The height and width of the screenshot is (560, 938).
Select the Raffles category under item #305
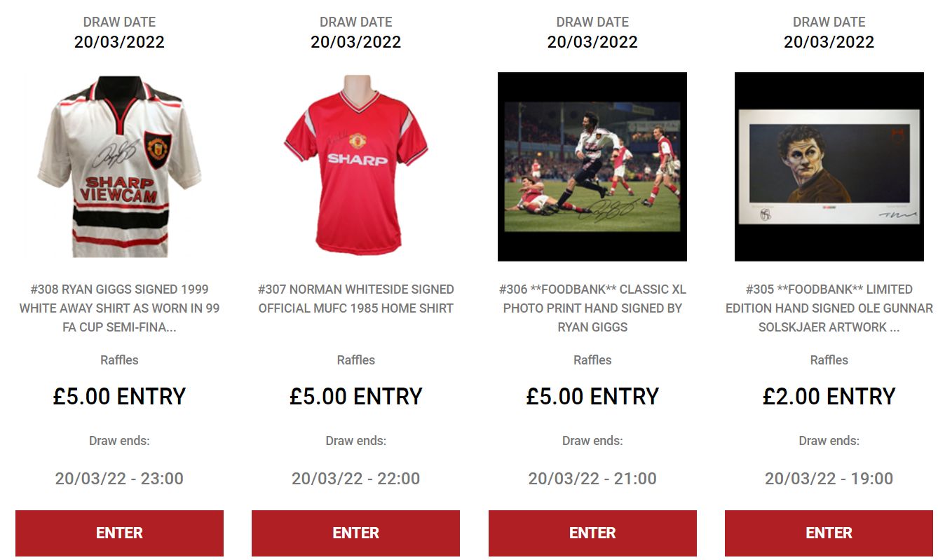[829, 360]
